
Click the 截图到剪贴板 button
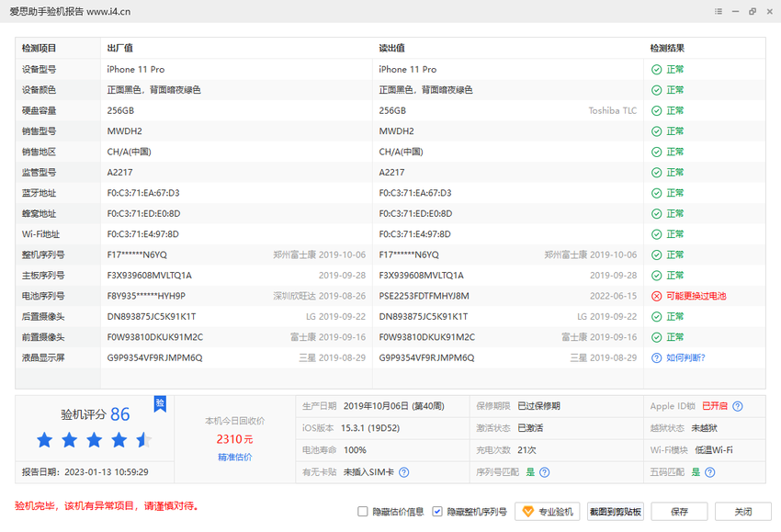[615, 512]
